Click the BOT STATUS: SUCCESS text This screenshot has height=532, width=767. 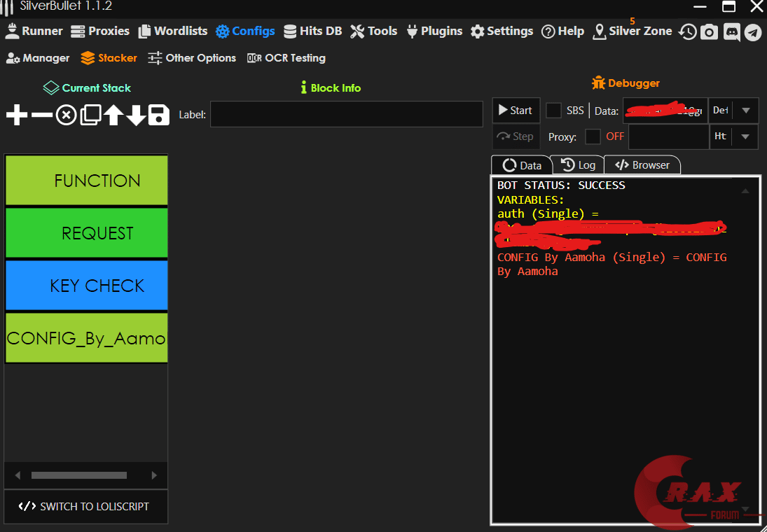point(561,185)
